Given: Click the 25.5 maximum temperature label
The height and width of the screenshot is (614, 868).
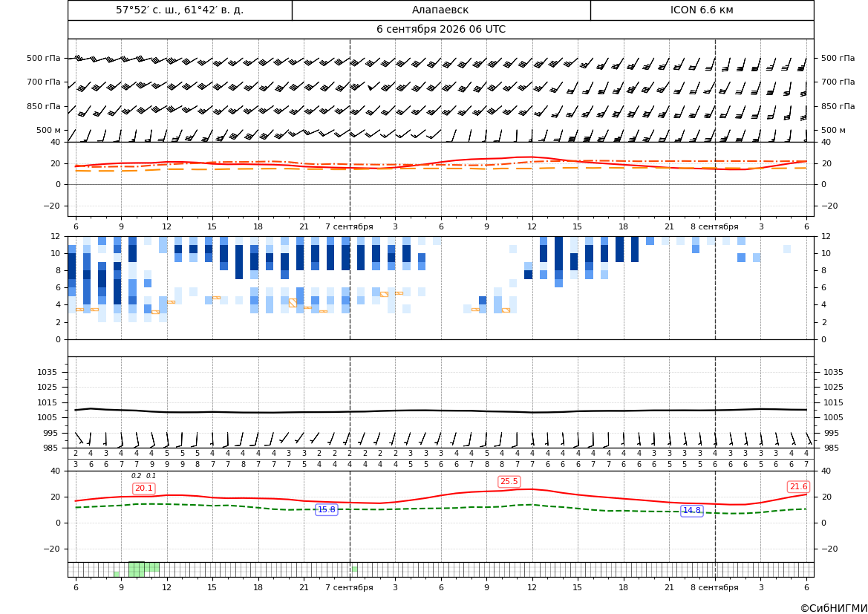Looking at the screenshot, I should tap(509, 482).
